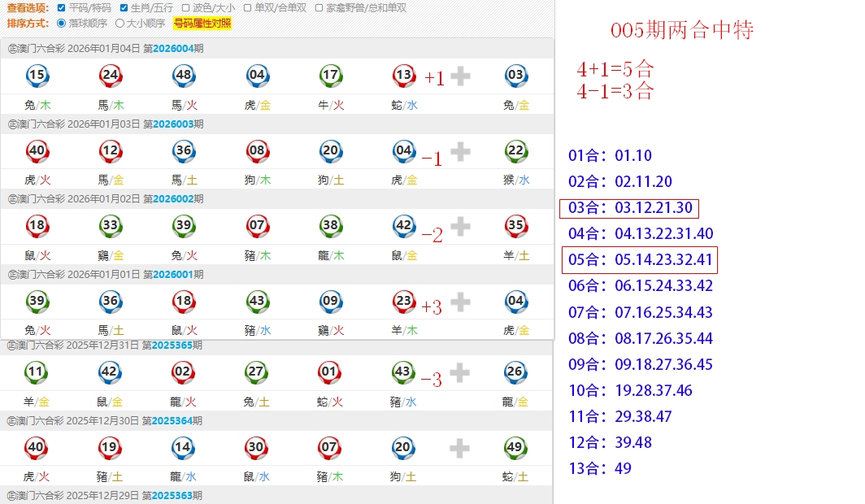Viewport: 865px width, 504px height.
Task: Enable the 波色/大小 checkbox
Action: [x=186, y=8]
